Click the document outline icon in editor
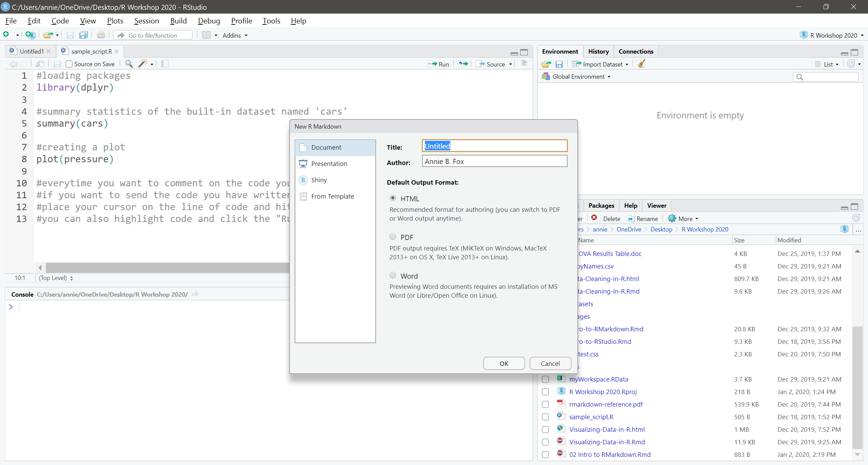This screenshot has width=868, height=465. click(x=524, y=63)
